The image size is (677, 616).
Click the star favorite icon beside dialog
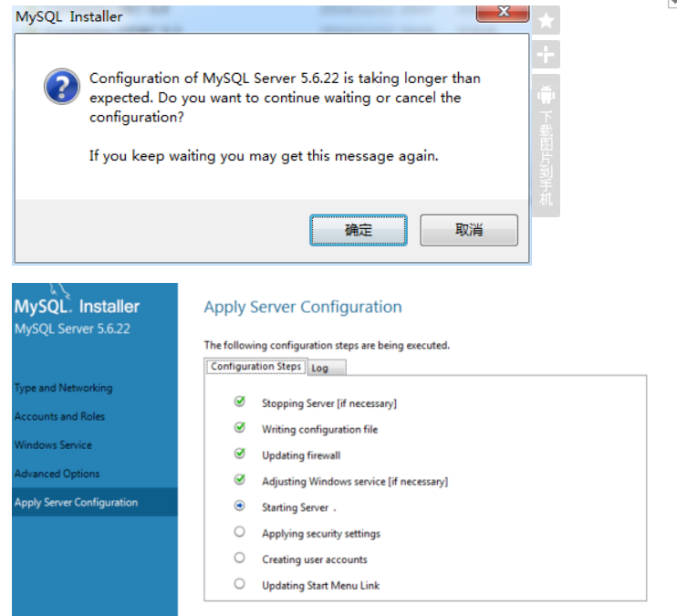point(546,20)
